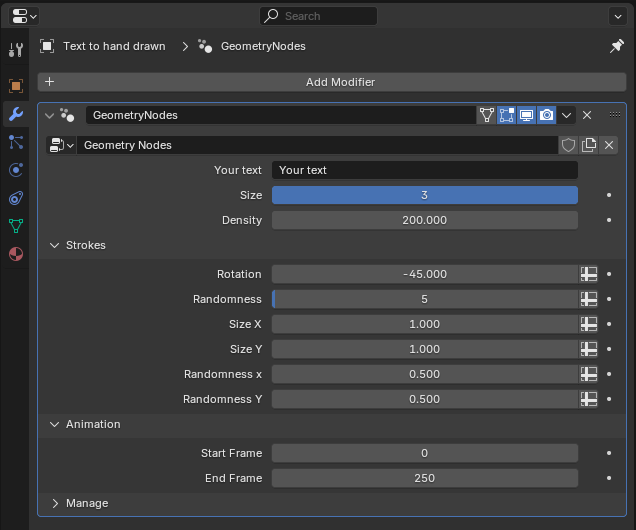Animate Size property dot
Viewport: 636px width, 530px height.
(x=609, y=195)
